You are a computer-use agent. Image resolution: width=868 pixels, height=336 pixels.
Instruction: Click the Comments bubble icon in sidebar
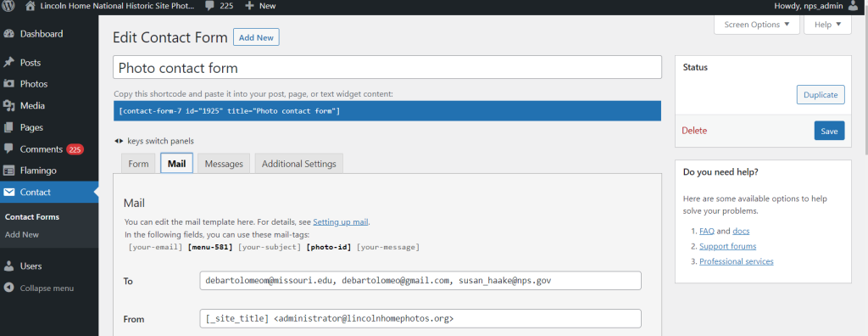point(8,149)
